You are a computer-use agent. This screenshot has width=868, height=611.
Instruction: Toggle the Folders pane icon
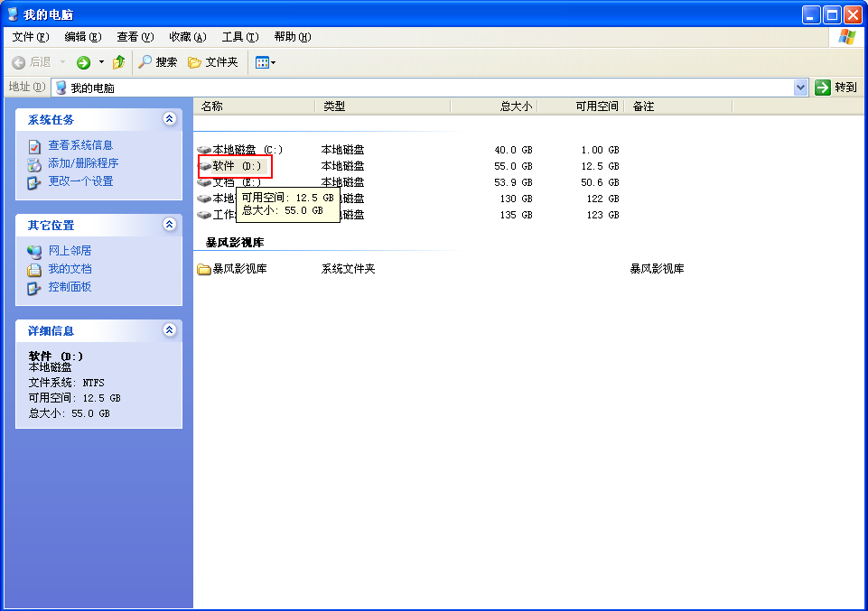coord(194,62)
